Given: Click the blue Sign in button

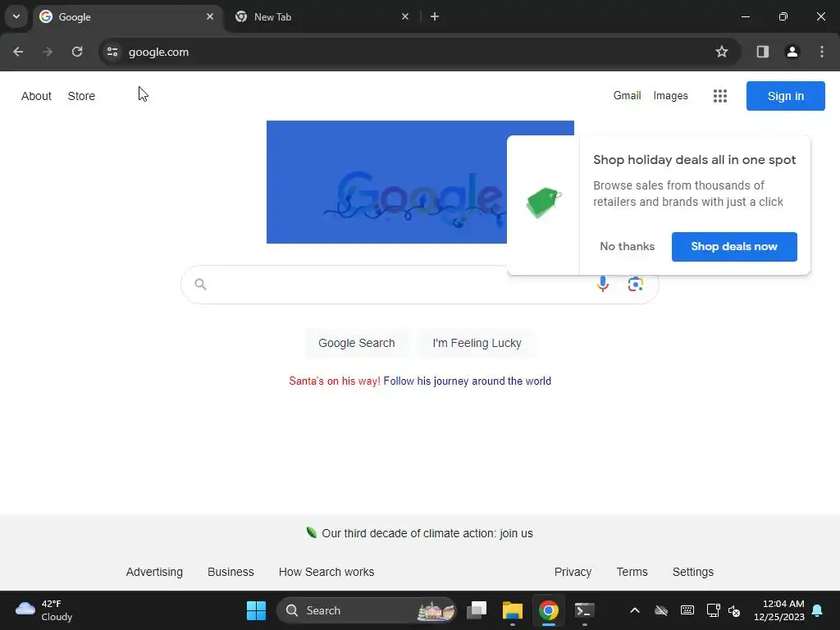Looking at the screenshot, I should pyautogui.click(x=785, y=96).
